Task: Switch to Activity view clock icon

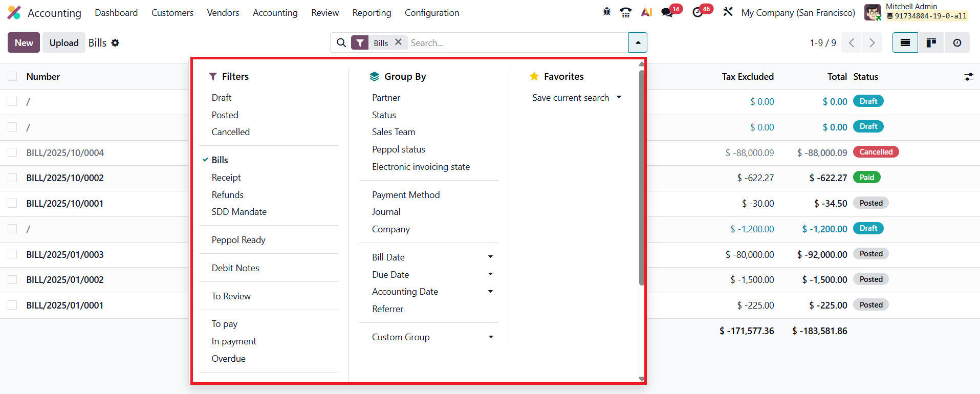Action: (957, 43)
